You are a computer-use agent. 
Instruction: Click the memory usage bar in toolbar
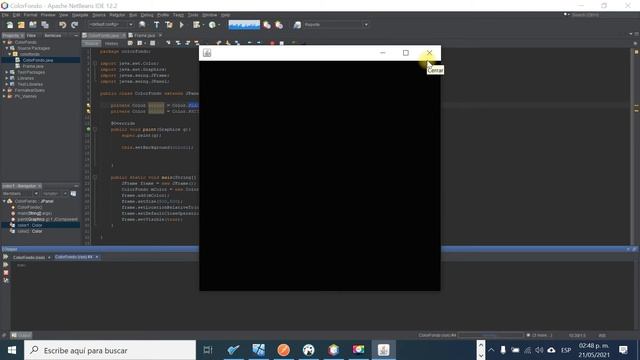tap(244, 25)
